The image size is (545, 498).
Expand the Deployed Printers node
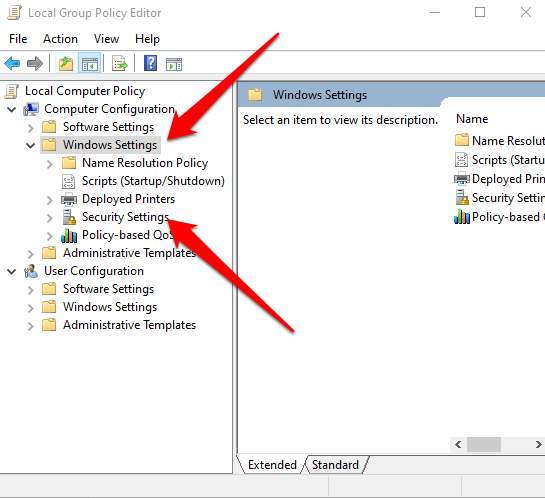coord(50,200)
